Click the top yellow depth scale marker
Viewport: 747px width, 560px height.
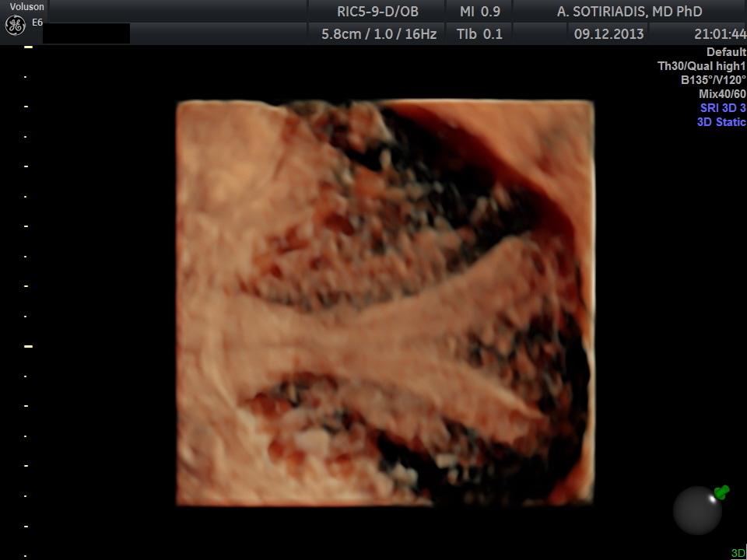click(28, 47)
